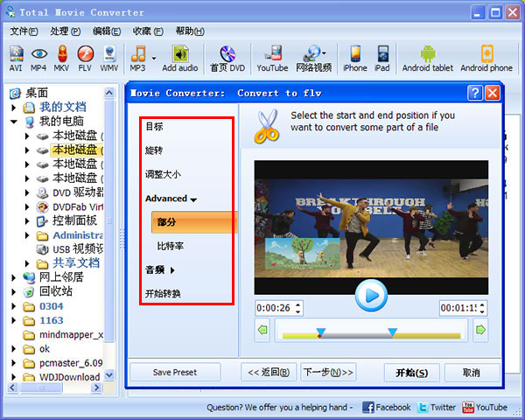Screen dimensions: 525x420
Task: Click the <<返回(B) back button
Action: point(269,373)
